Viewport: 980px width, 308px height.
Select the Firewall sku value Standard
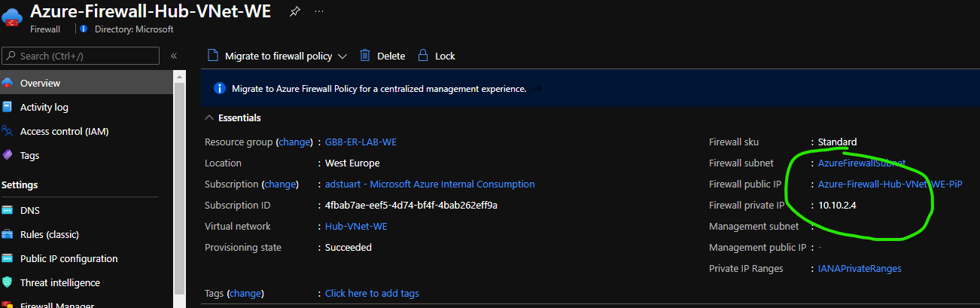[x=837, y=142]
